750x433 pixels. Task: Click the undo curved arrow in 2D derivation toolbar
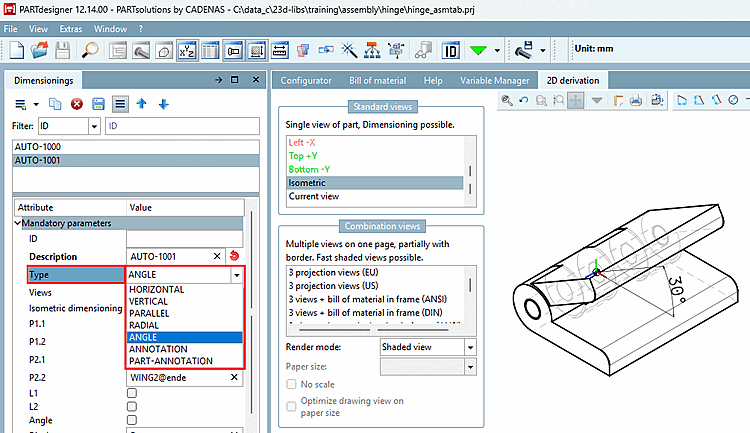pos(524,100)
